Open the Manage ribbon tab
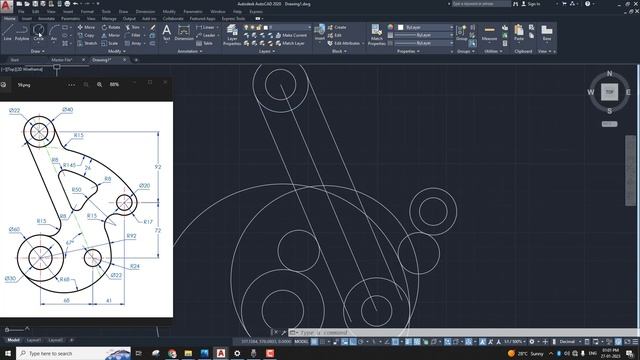The image size is (640, 360). tap(109, 18)
